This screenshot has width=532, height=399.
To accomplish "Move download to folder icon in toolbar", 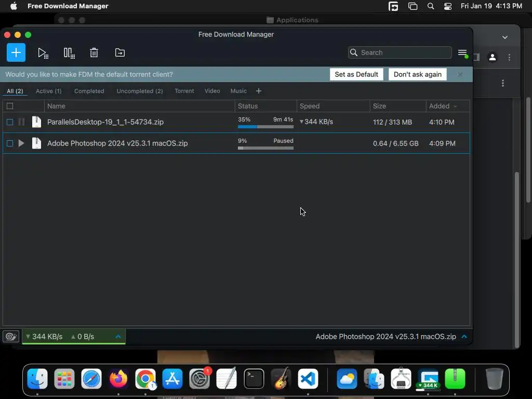I will tap(120, 52).
